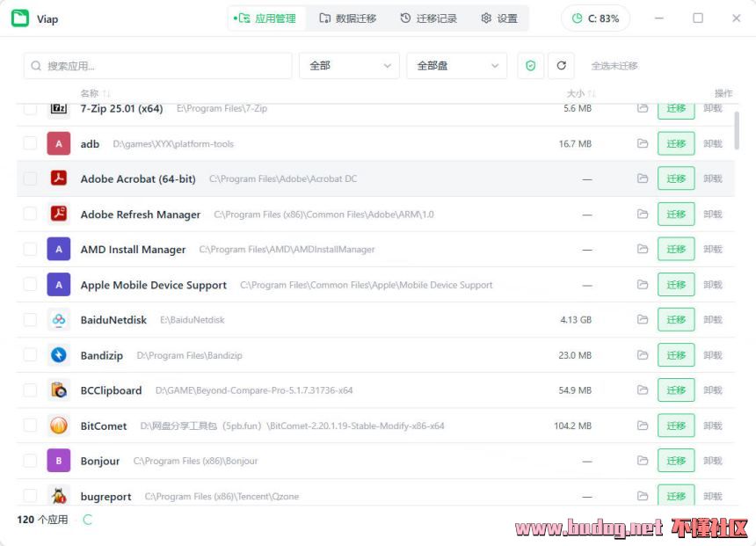Tick the checkbox for Bonjour

[30, 461]
